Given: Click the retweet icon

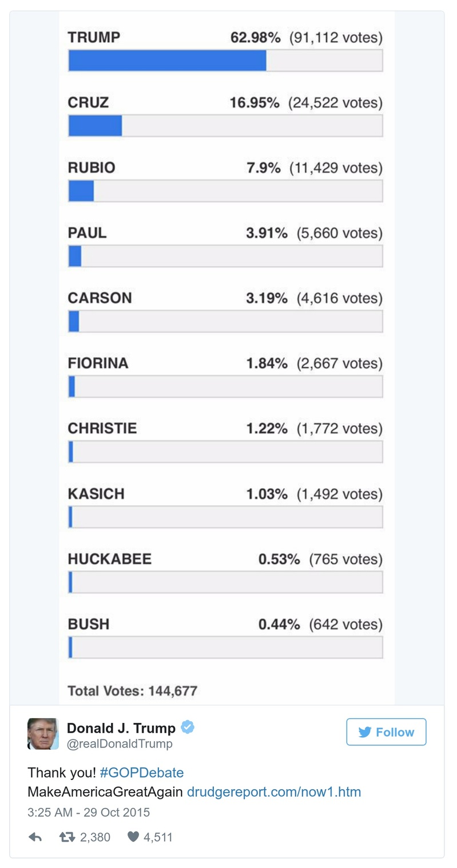Looking at the screenshot, I should click(67, 837).
